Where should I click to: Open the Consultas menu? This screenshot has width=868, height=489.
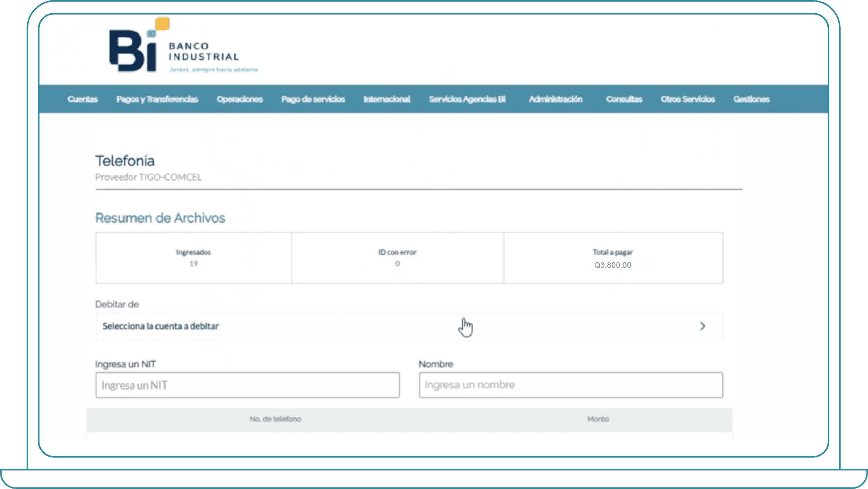pos(624,99)
